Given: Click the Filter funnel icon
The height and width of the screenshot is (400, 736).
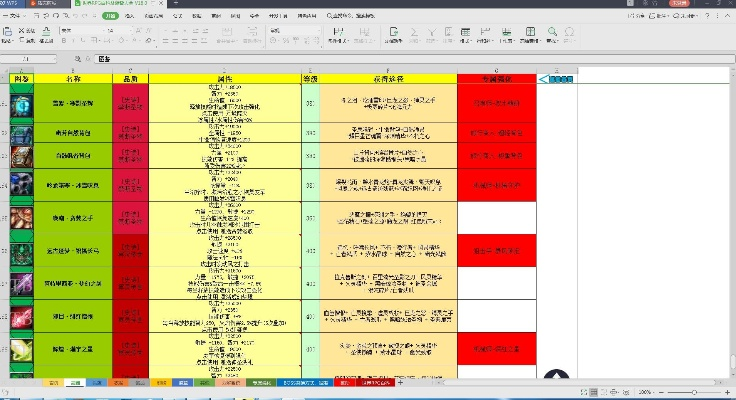Looking at the screenshot, I should pos(431,32).
